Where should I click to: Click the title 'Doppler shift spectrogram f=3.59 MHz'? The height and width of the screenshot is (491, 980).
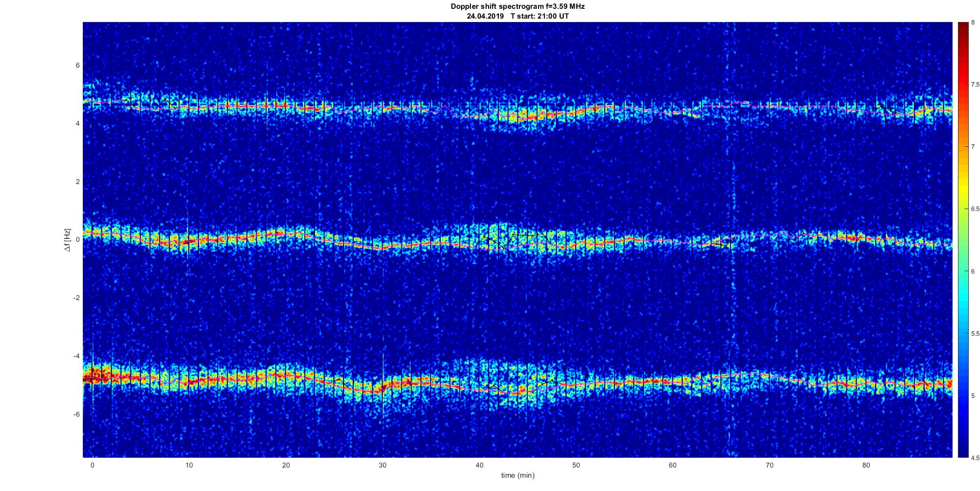click(517, 7)
